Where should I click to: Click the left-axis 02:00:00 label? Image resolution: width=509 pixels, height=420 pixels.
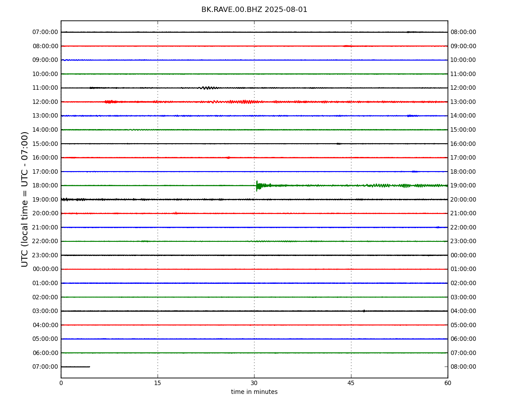pyautogui.click(x=46, y=297)
